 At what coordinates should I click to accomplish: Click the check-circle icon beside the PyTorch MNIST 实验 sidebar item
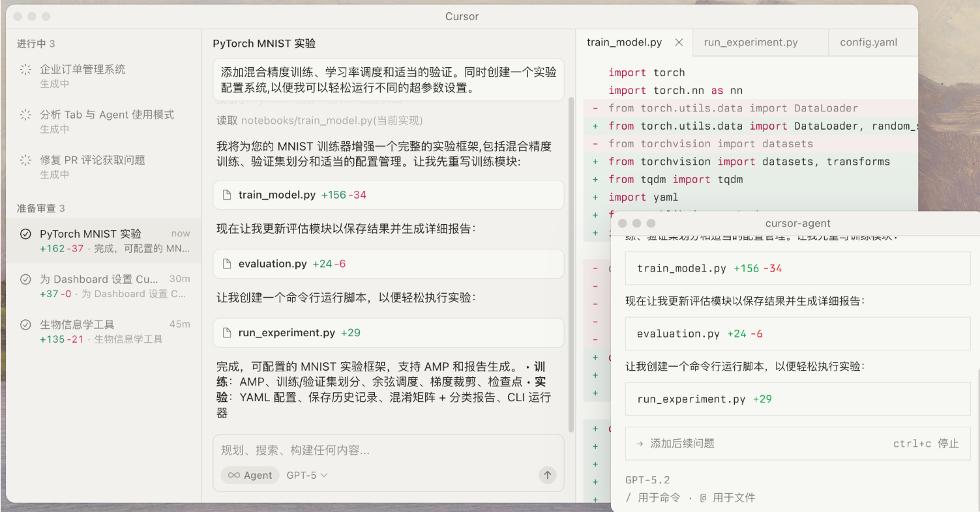pyautogui.click(x=25, y=234)
